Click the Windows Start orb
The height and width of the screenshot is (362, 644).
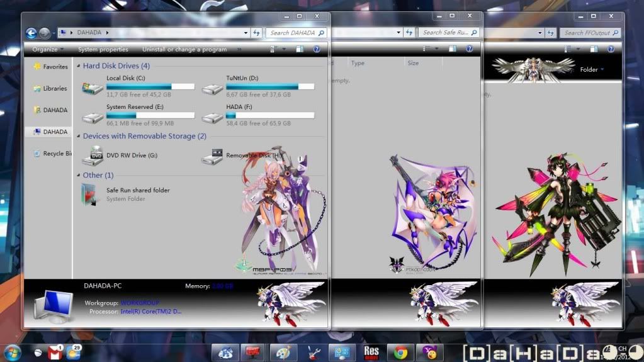pyautogui.click(x=11, y=353)
